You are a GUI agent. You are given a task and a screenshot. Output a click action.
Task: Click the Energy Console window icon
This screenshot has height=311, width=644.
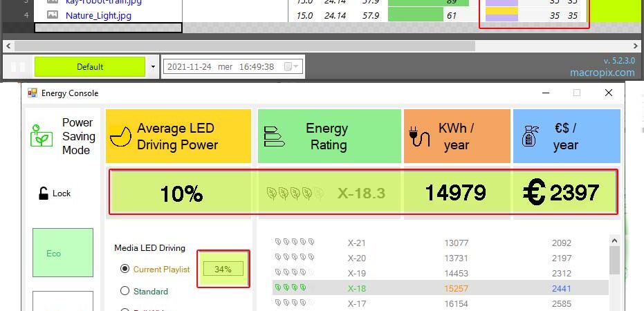pos(33,93)
